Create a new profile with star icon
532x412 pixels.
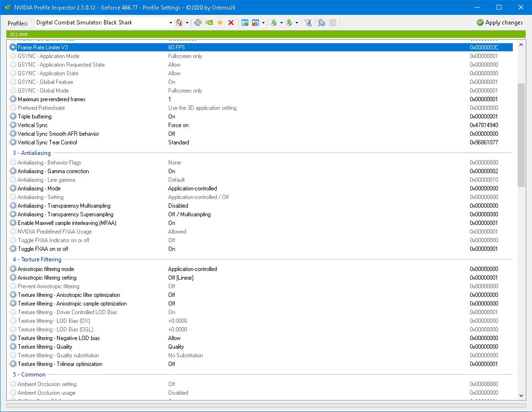[220, 23]
